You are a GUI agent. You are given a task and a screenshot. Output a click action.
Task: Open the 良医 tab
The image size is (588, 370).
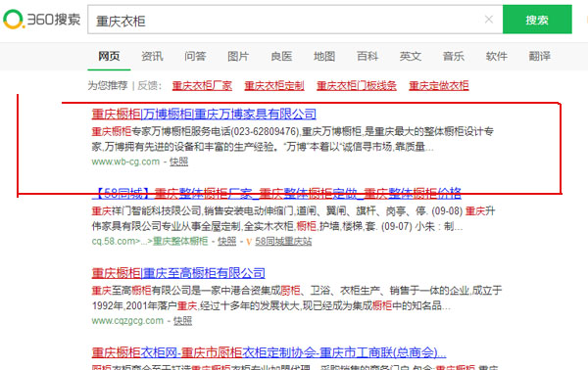click(281, 56)
